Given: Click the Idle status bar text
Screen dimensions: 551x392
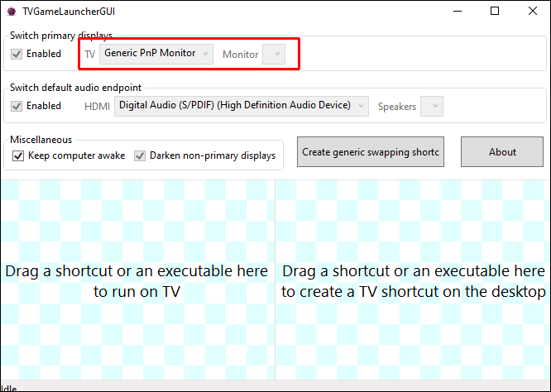Looking at the screenshot, I should pyautogui.click(x=8, y=389).
